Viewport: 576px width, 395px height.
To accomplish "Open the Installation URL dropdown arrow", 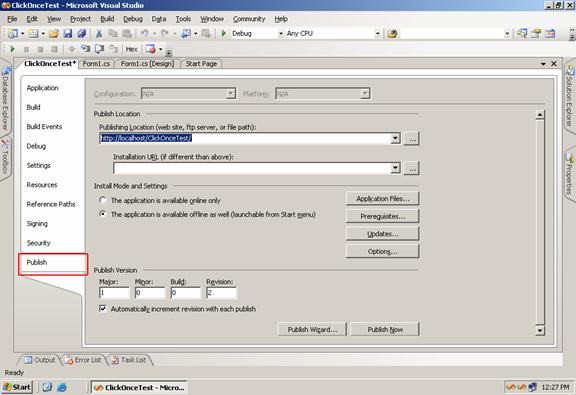I will pyautogui.click(x=395, y=168).
